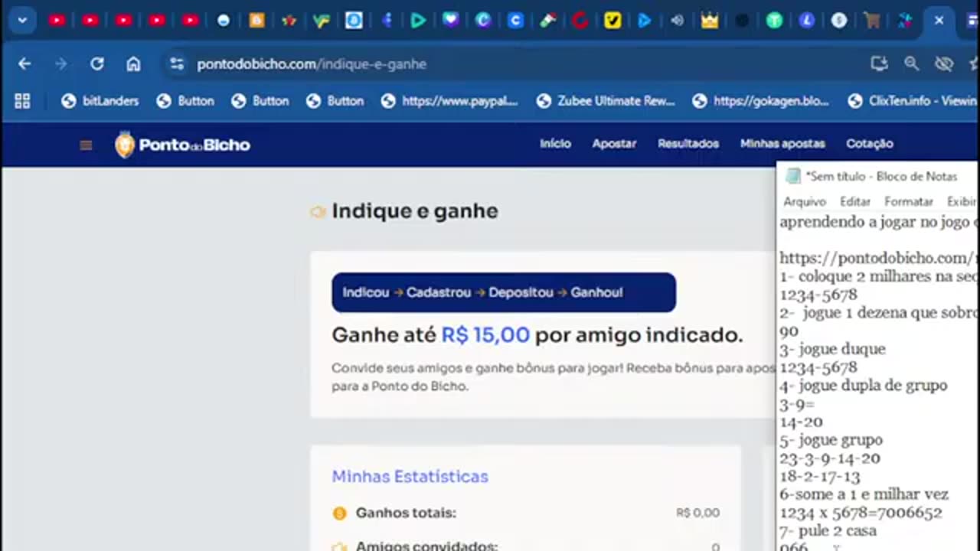Switch to the purple heart icon tab
Screen dimensions: 980x551
pyautogui.click(x=451, y=21)
